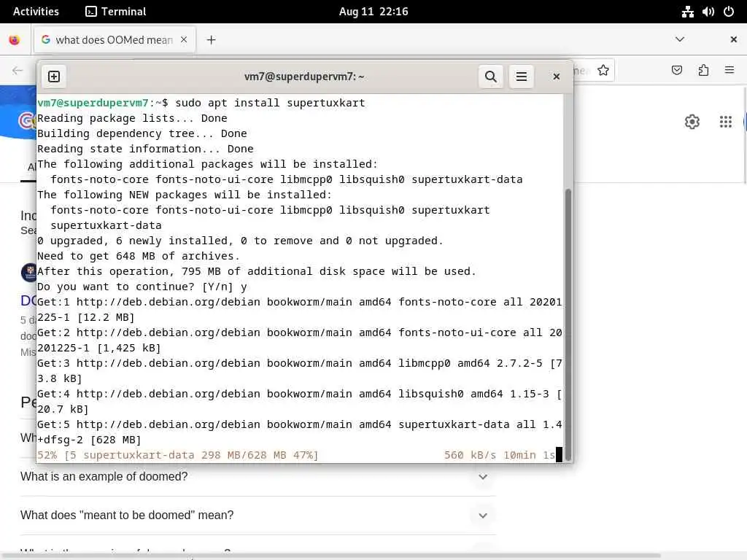Open the clock and calendar panel

point(373,12)
